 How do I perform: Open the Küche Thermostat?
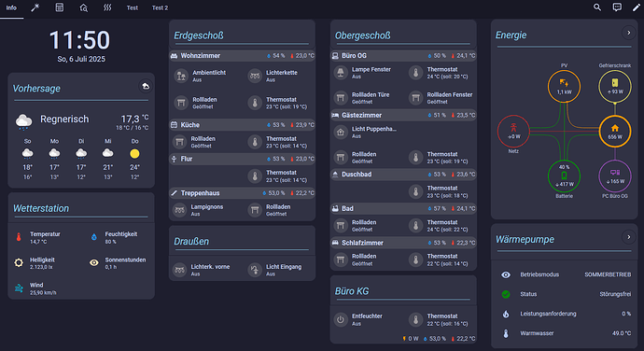click(279, 142)
